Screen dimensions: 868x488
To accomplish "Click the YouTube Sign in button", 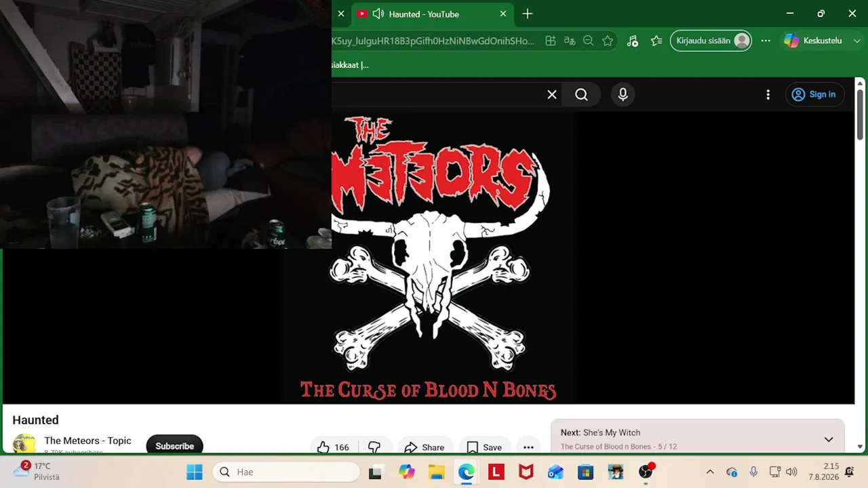I will pyautogui.click(x=814, y=94).
